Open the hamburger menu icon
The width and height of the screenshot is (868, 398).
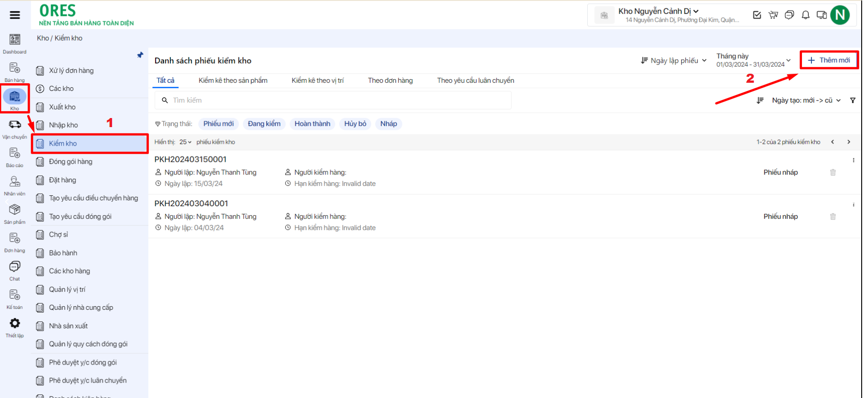(15, 15)
